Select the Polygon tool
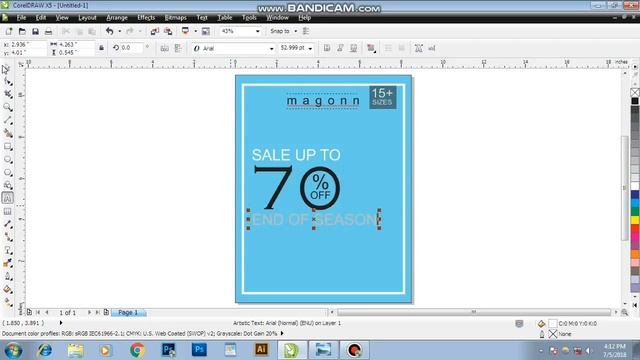Screen dimensions: 640x360 8,173
